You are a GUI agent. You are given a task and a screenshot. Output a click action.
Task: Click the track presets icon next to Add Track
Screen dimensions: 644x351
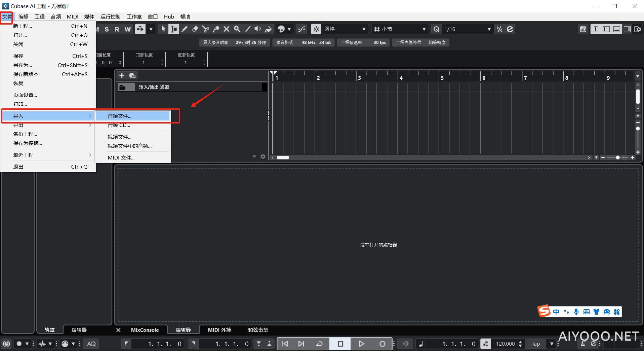132,75
